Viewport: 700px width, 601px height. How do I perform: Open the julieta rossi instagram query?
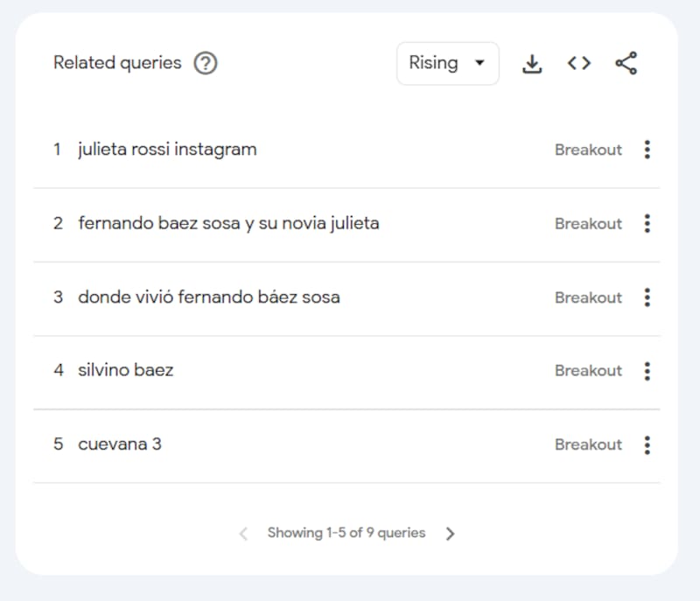click(x=167, y=150)
